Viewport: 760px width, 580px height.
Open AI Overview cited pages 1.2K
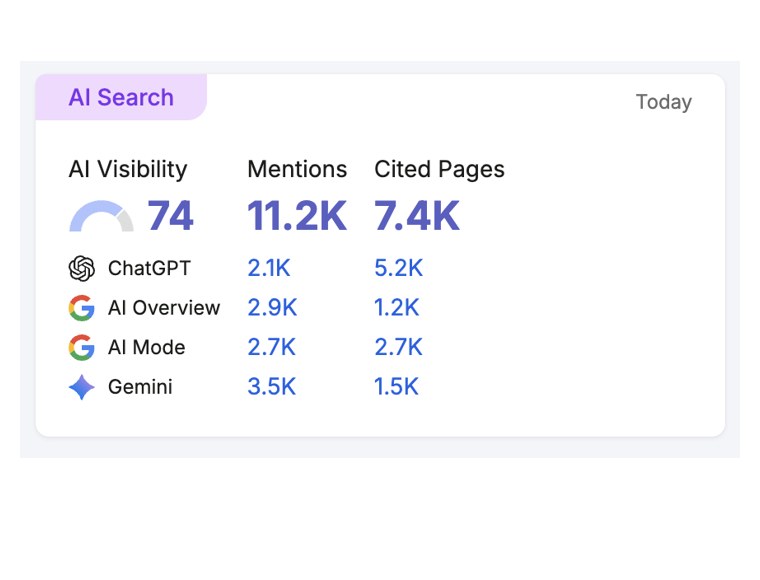click(396, 308)
